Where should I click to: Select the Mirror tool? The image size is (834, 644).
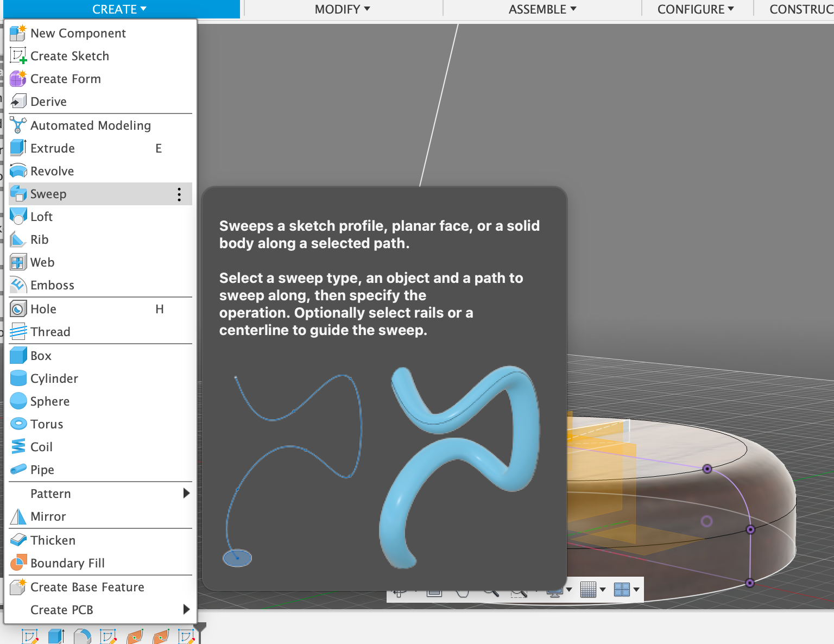pos(48,516)
